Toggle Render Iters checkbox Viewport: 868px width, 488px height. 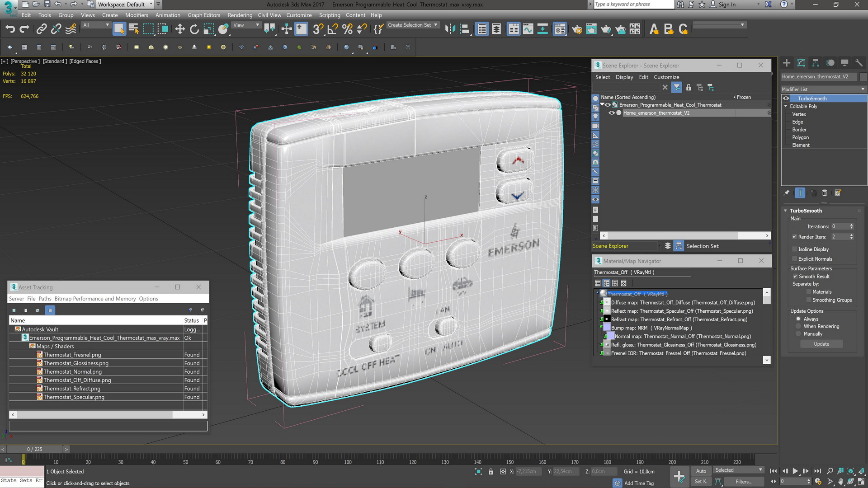click(x=795, y=237)
